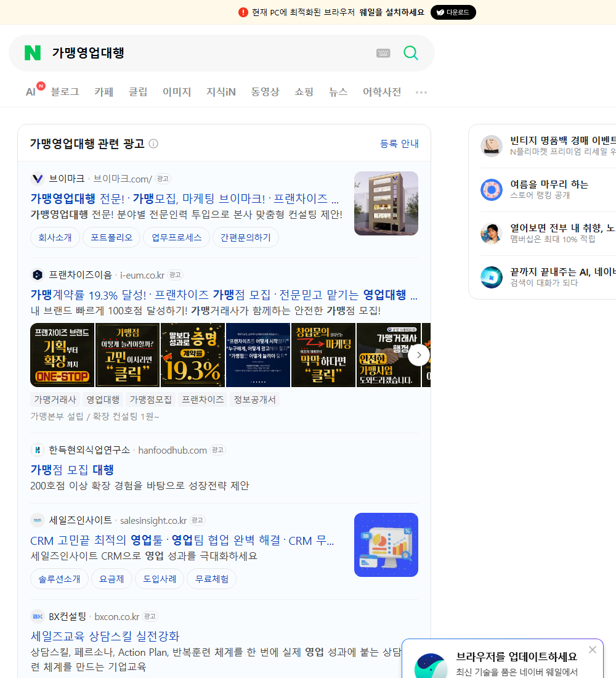The width and height of the screenshot is (616, 678).
Task: Click the 무료체험 chip
Action: pyautogui.click(x=211, y=579)
